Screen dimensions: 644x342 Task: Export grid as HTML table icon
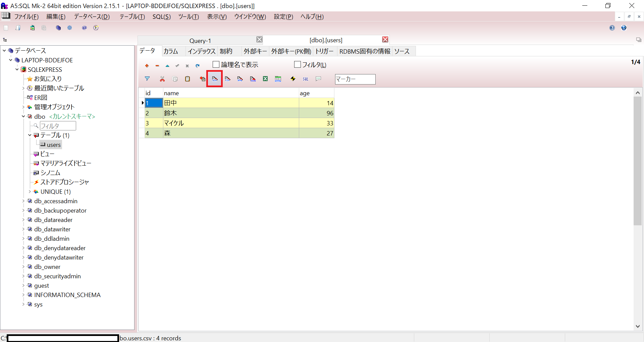[278, 79]
